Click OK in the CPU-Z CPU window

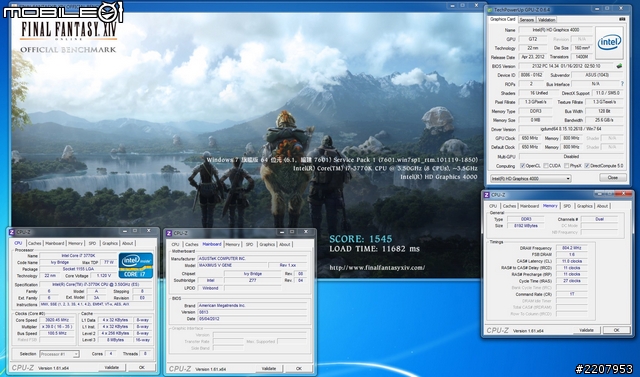142,368
